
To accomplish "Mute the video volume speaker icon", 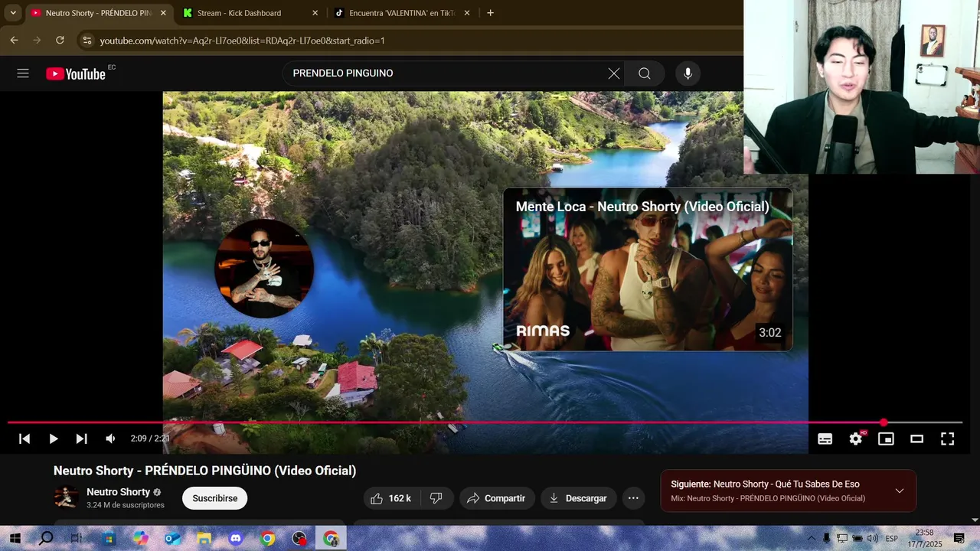I will (110, 439).
